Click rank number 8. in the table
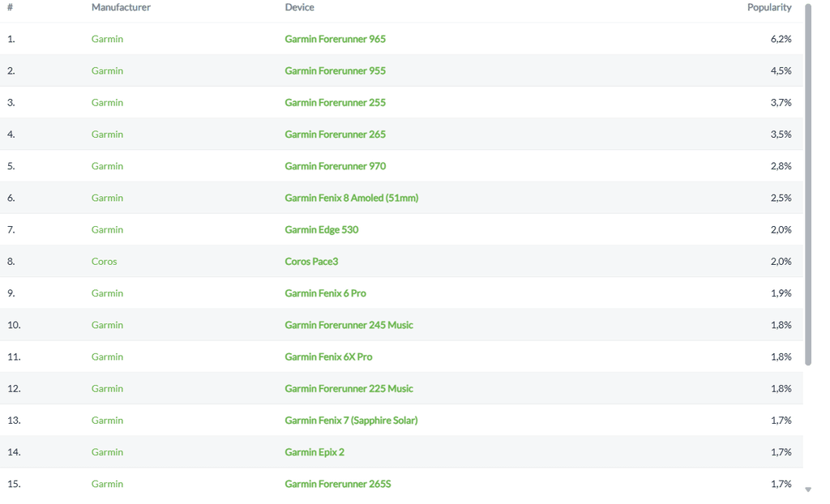Screen dimensions: 830x504 click(11, 261)
